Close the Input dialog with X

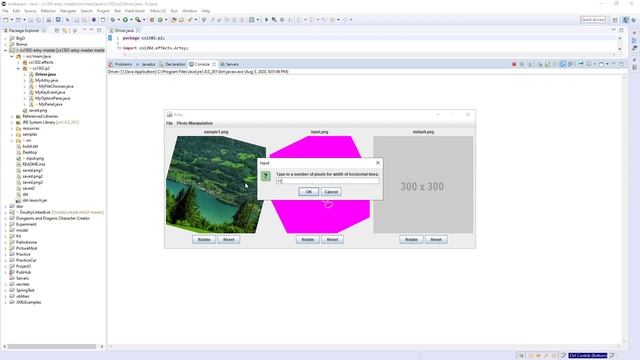pos(378,163)
